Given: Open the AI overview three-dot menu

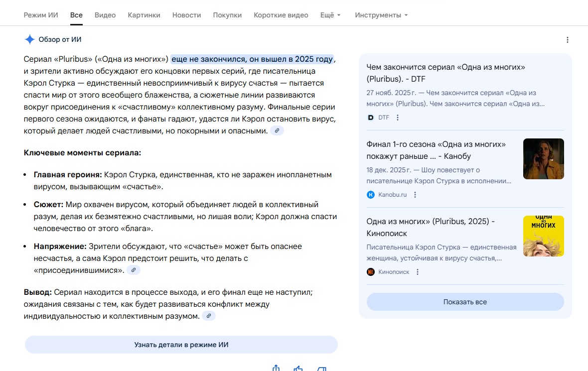Looking at the screenshot, I should pyautogui.click(x=568, y=40).
